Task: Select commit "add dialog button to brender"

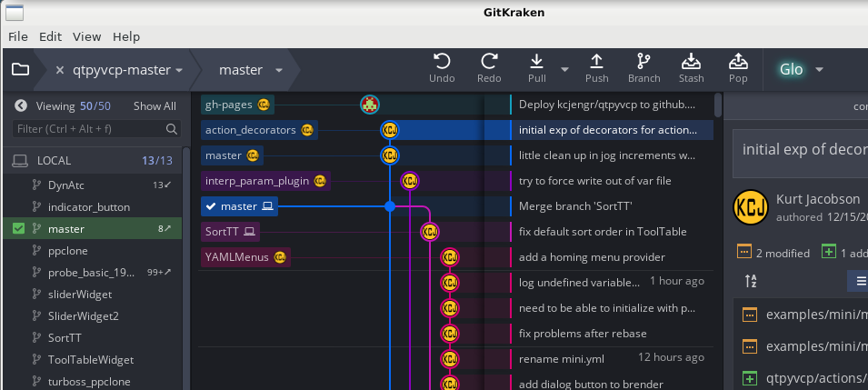Action: (x=591, y=384)
